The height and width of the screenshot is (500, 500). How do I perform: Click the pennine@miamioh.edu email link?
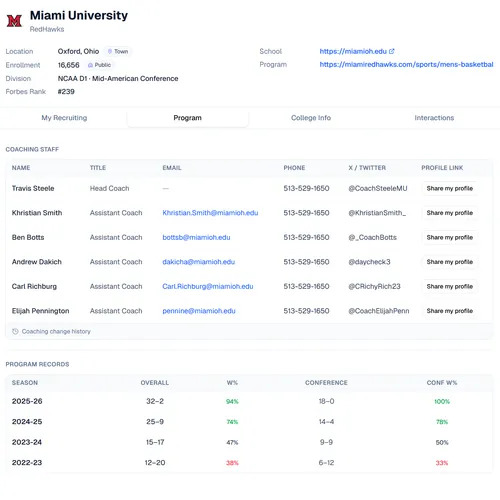pyautogui.click(x=199, y=311)
